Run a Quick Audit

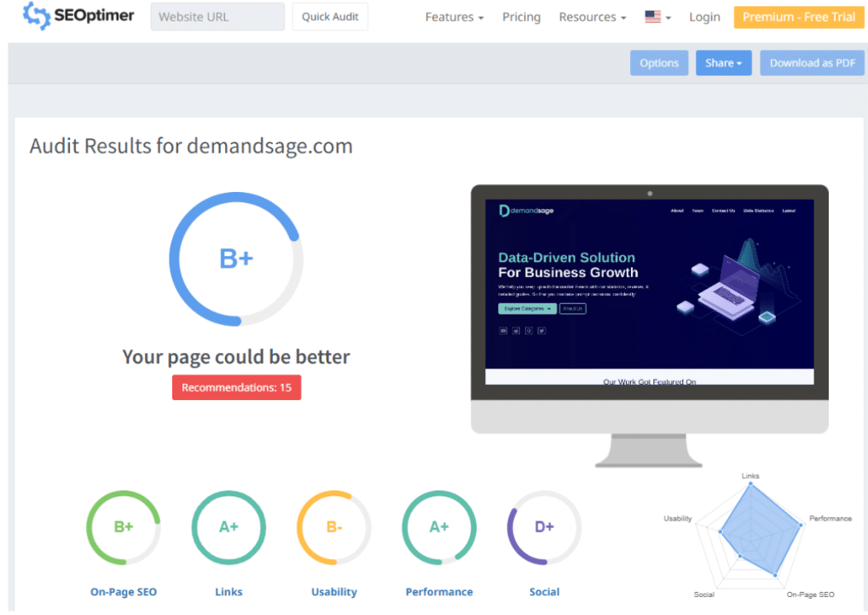pyautogui.click(x=330, y=16)
